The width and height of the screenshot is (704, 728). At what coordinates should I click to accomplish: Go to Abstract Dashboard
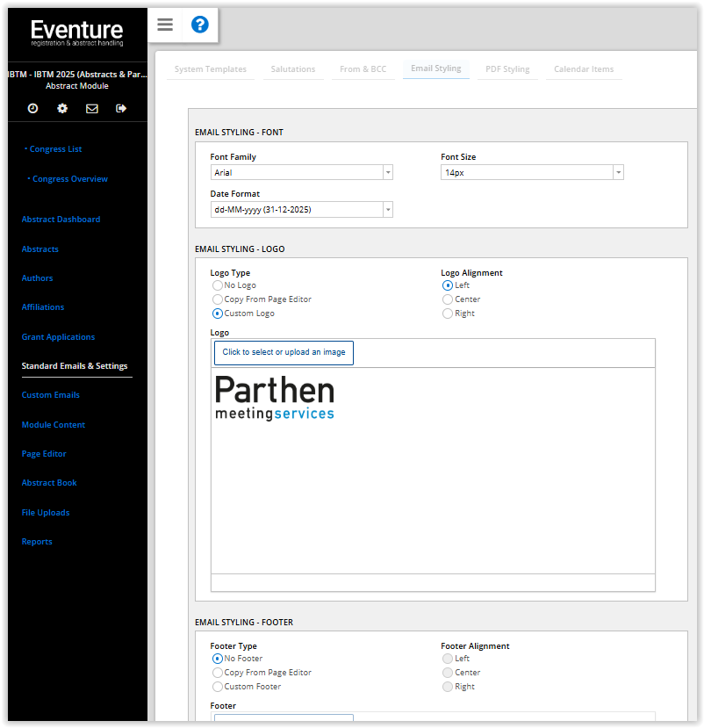point(61,220)
